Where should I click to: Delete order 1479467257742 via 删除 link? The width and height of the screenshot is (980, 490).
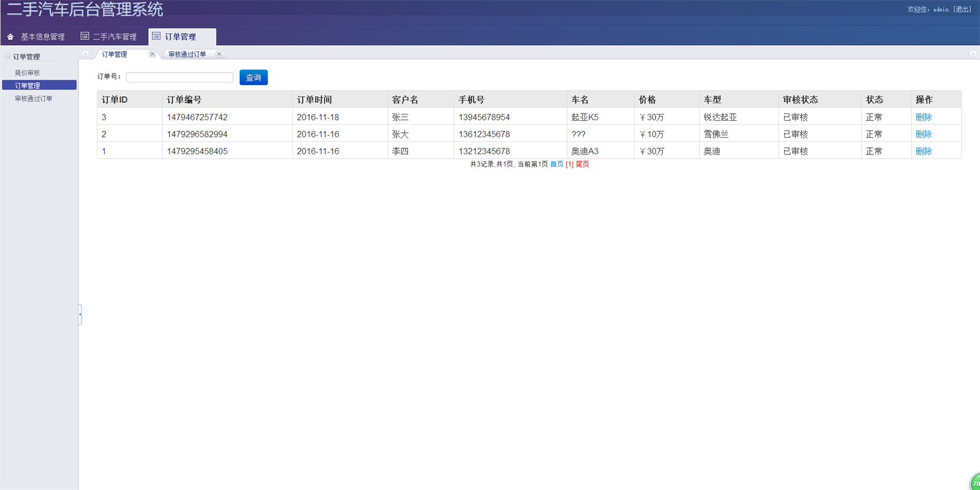924,117
